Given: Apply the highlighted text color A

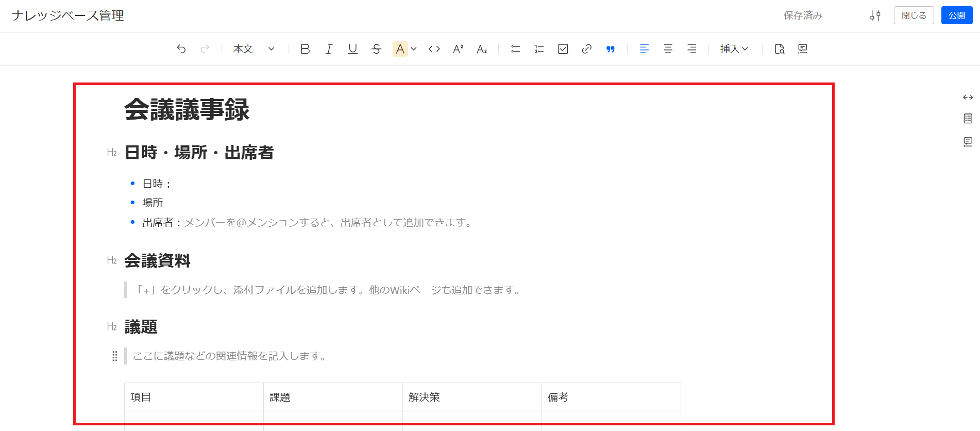Looking at the screenshot, I should (400, 49).
